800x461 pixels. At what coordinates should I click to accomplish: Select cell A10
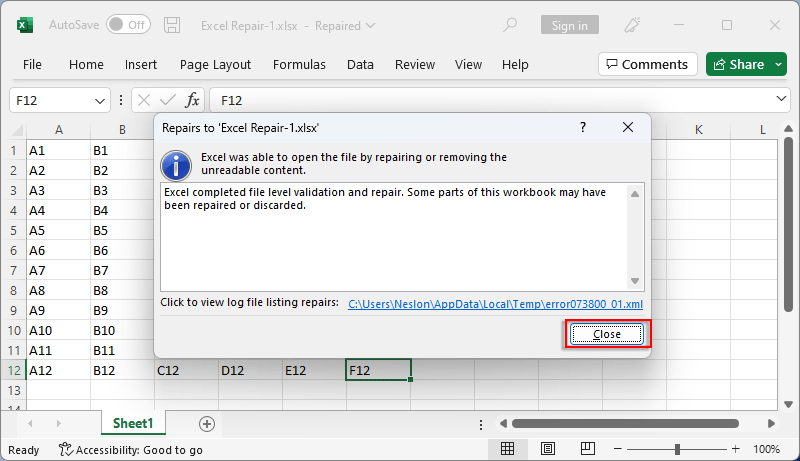59,330
